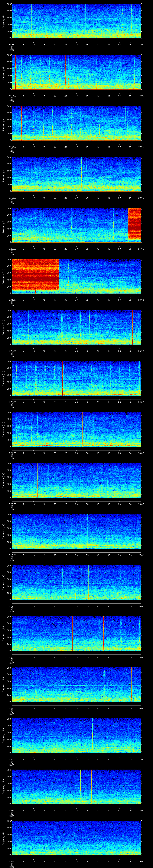This screenshot has width=153, height=868.
Task: Click the 26:00 end time label
Action: (141, 504)
